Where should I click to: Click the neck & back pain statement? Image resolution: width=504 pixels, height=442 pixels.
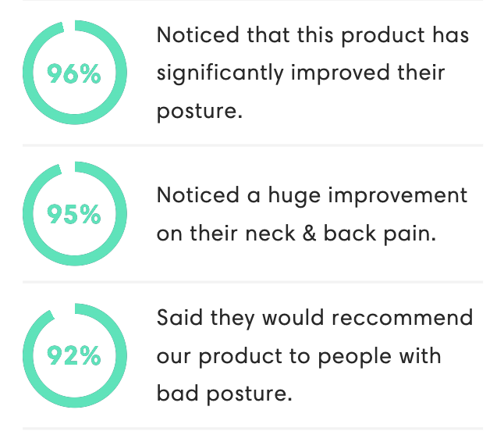(312, 214)
